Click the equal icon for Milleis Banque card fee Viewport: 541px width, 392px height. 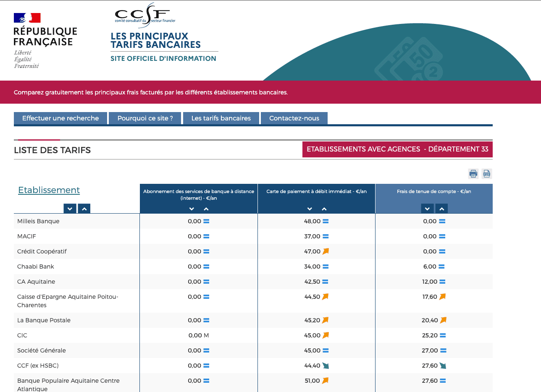click(x=326, y=221)
